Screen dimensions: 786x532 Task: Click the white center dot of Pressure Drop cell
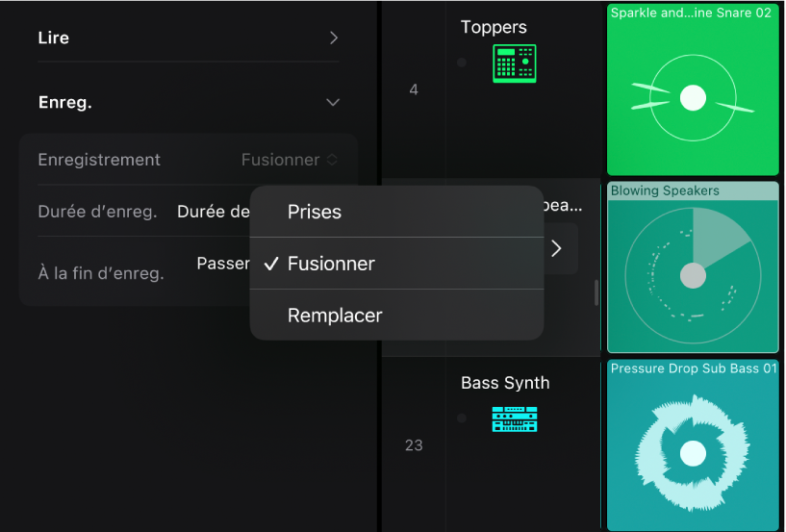click(693, 453)
